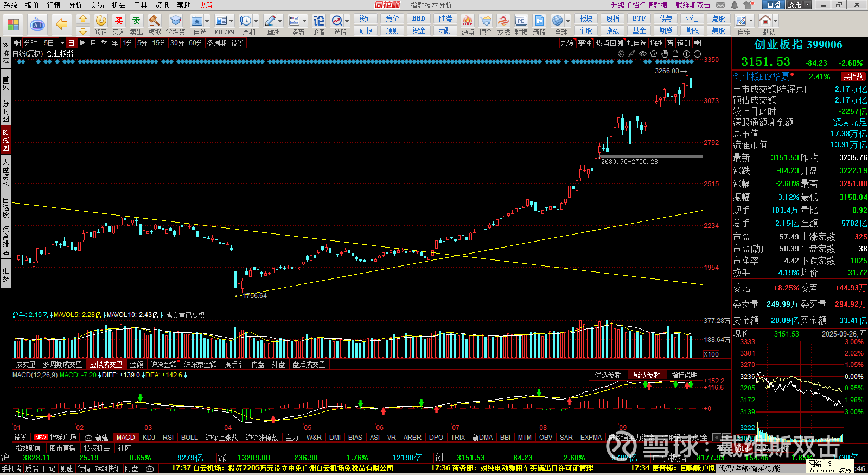Viewport: 868px width, 475px height.
Task: Zoom in chart with plus icon
Action: point(686,54)
